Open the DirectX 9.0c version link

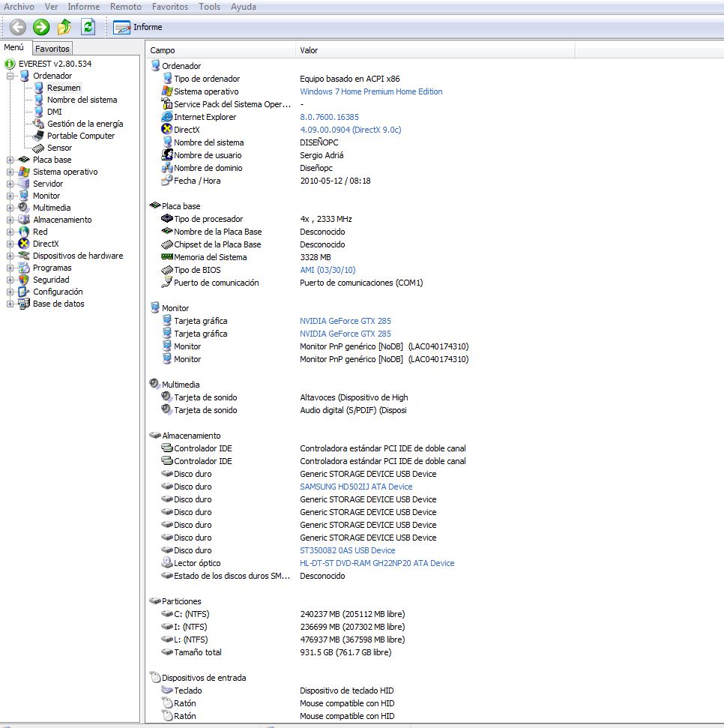click(x=351, y=130)
